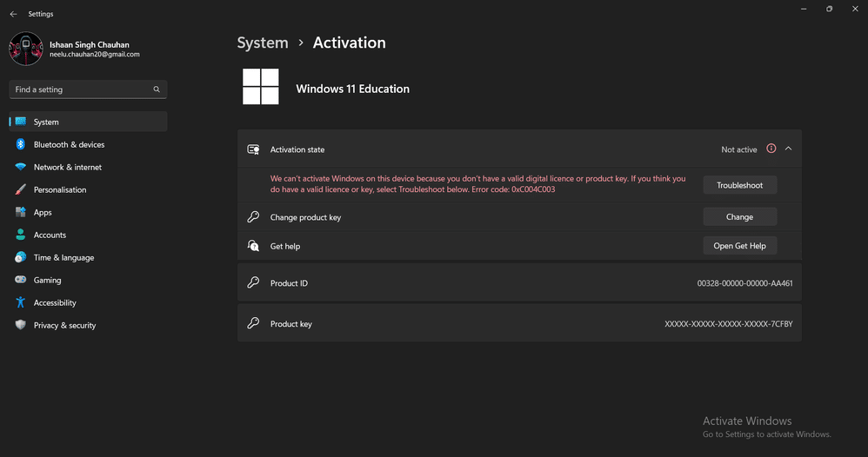868x457 pixels.
Task: Click the Find a setting search box
Action: pos(88,89)
